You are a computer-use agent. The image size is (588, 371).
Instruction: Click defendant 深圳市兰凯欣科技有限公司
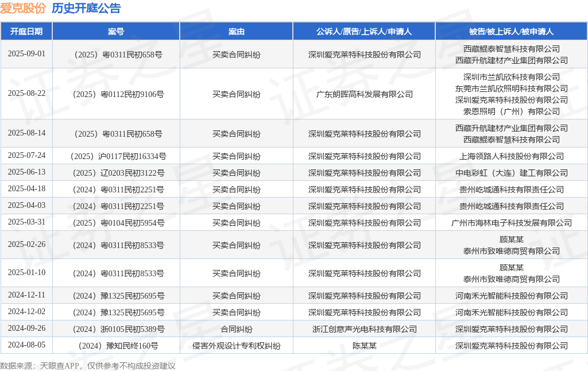pos(512,77)
